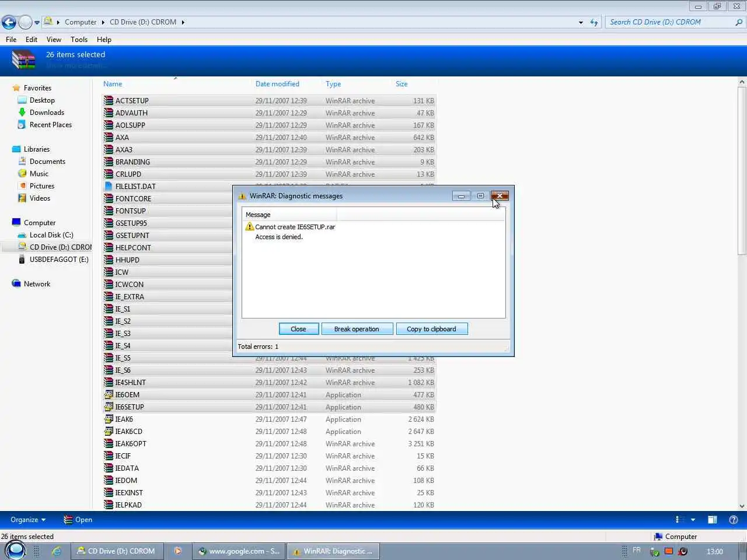Switch to www.google.com taskbar button
Screen dimensions: 747x560
coord(239,551)
